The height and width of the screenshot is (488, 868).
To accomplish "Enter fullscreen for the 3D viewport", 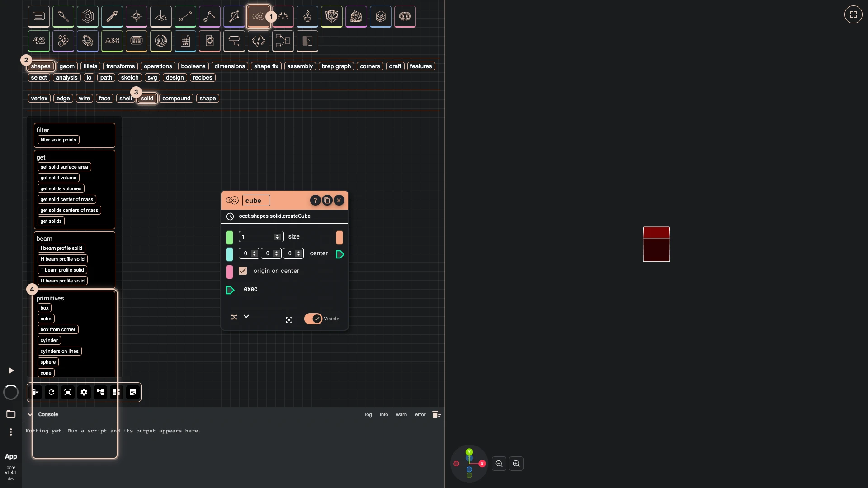I will 853,14.
